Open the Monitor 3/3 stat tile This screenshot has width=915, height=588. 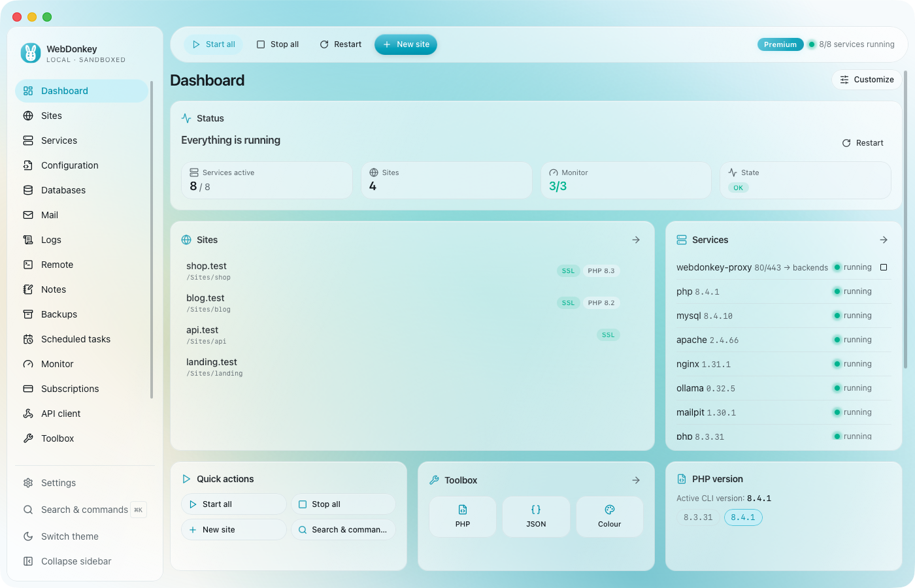(626, 180)
